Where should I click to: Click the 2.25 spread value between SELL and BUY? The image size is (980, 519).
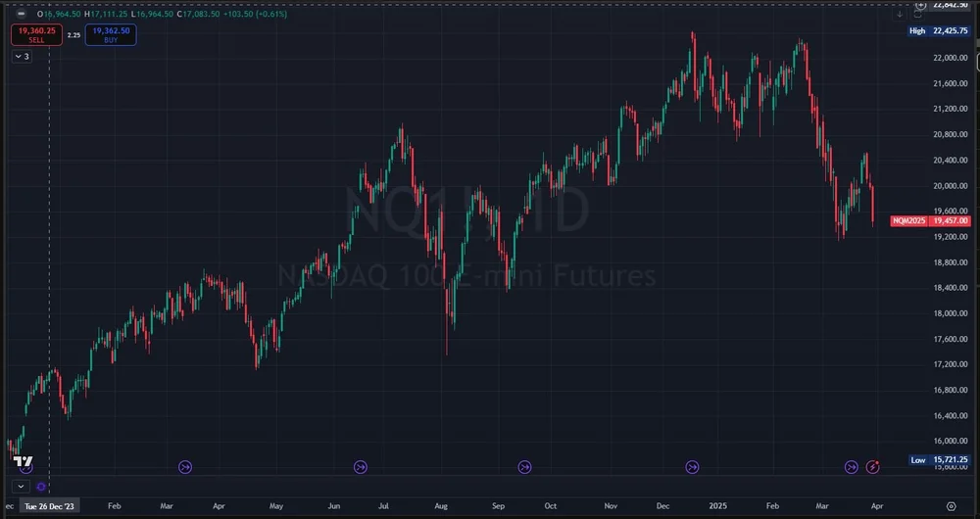(x=73, y=35)
